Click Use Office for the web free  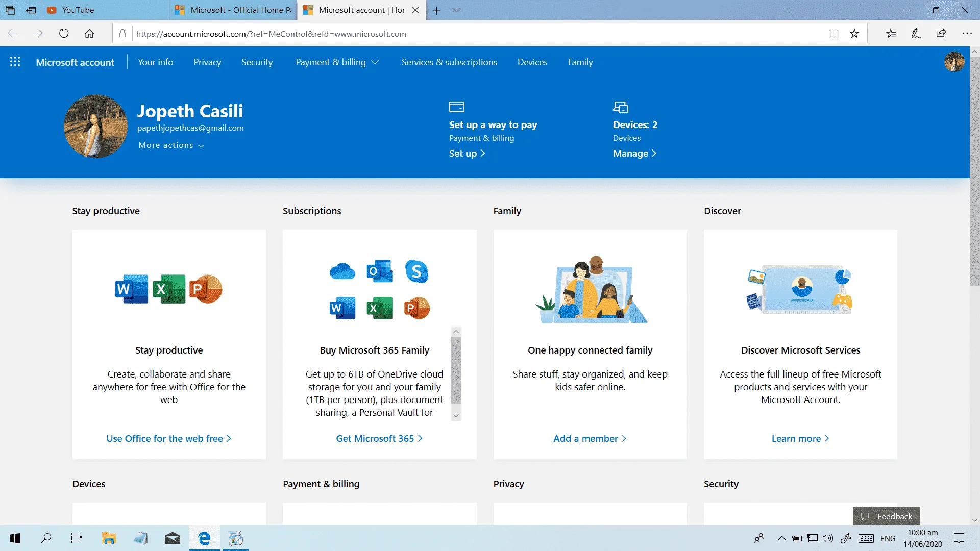[169, 439]
